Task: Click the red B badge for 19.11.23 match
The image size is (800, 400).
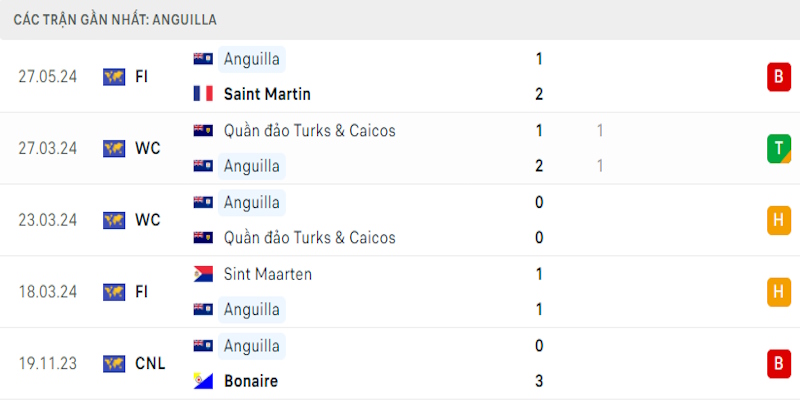Action: click(779, 364)
